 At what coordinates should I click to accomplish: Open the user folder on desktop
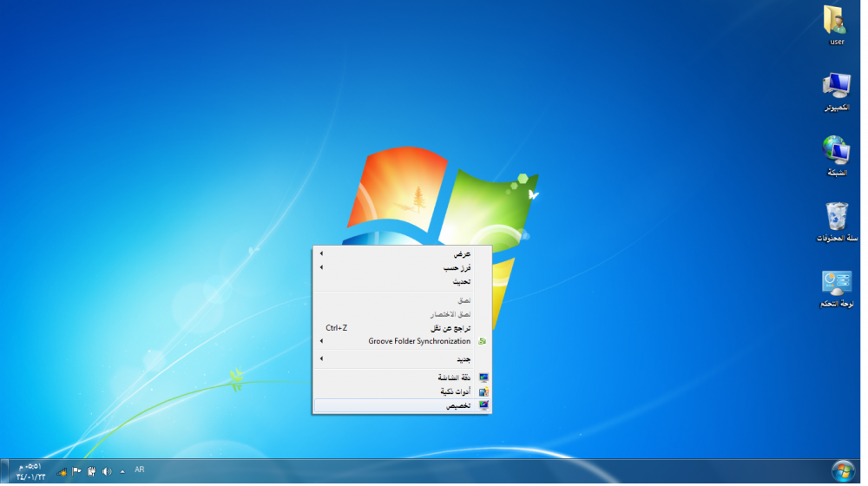[836, 23]
